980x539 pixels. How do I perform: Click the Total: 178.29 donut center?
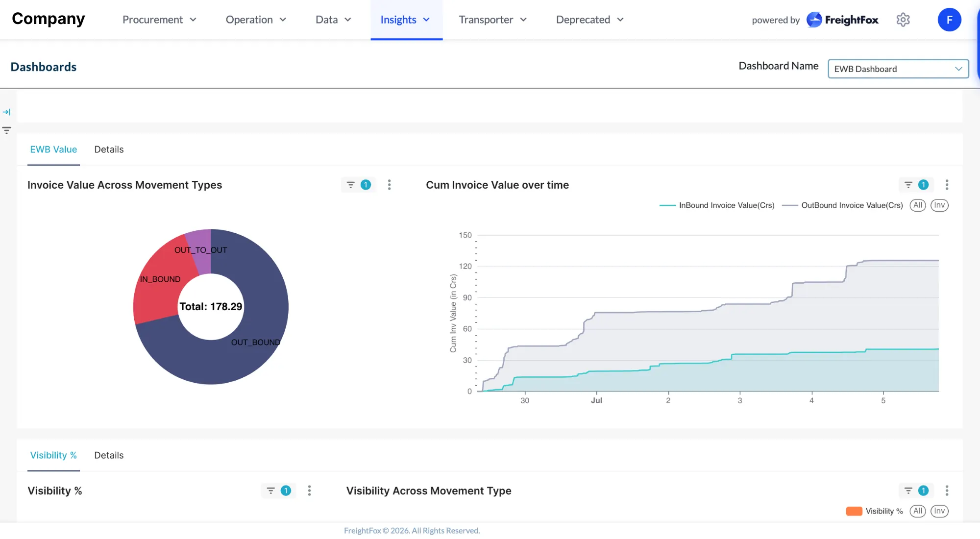pos(211,307)
